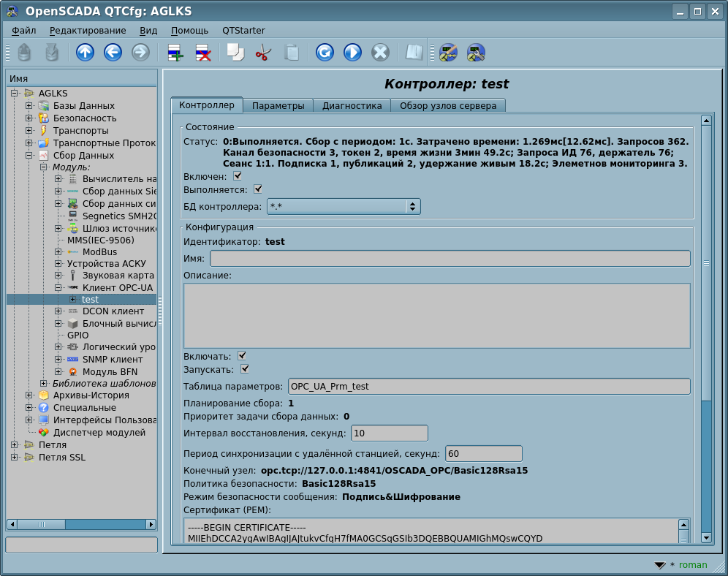Click the tree panel horizontal scrollbar thumb

click(x=42, y=525)
